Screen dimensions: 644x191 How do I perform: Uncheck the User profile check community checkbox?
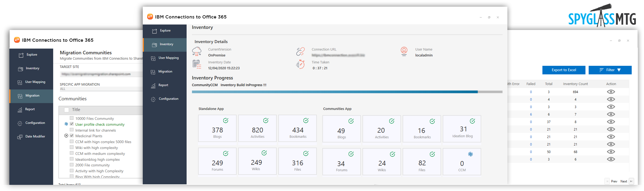tap(72, 124)
